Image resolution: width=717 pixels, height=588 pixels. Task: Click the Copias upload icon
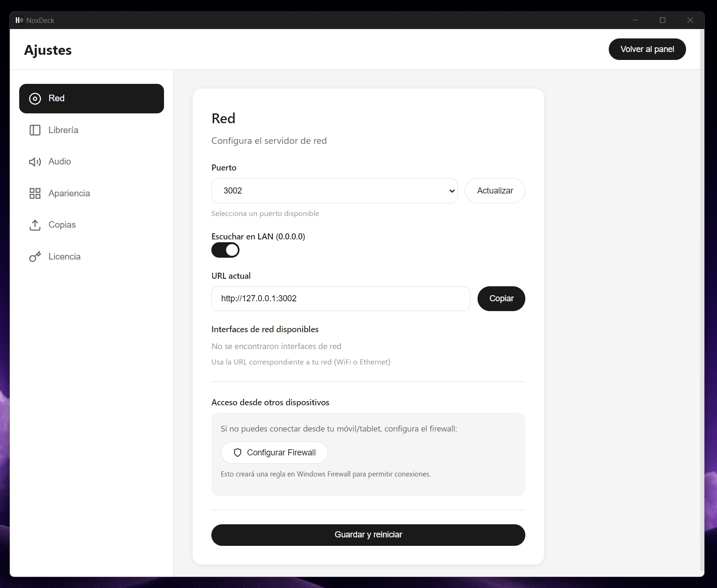(x=35, y=225)
